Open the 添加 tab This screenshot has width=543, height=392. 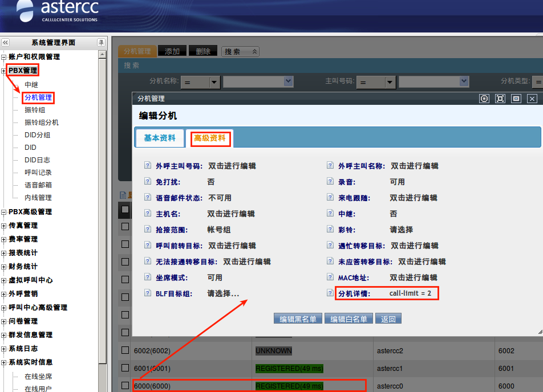coord(172,51)
